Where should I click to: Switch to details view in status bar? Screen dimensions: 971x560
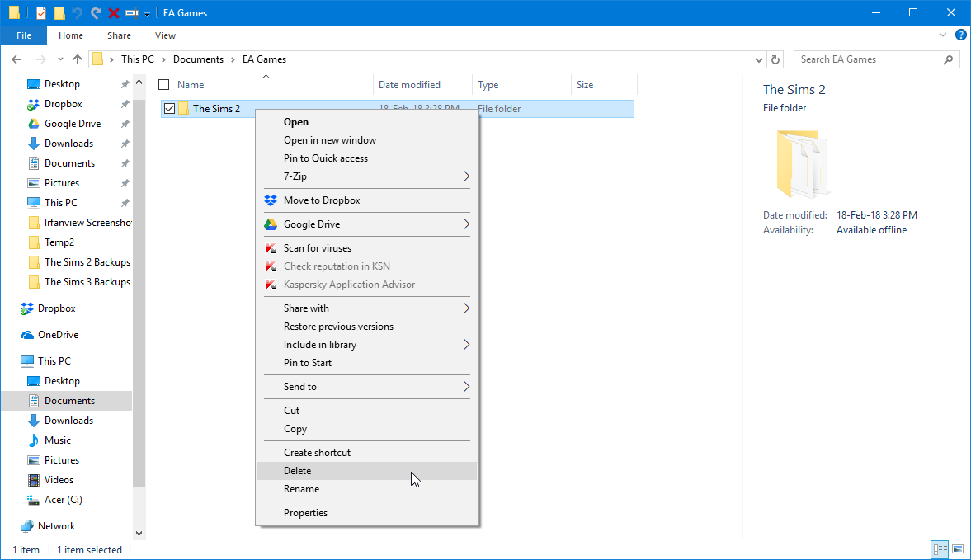coord(940,549)
